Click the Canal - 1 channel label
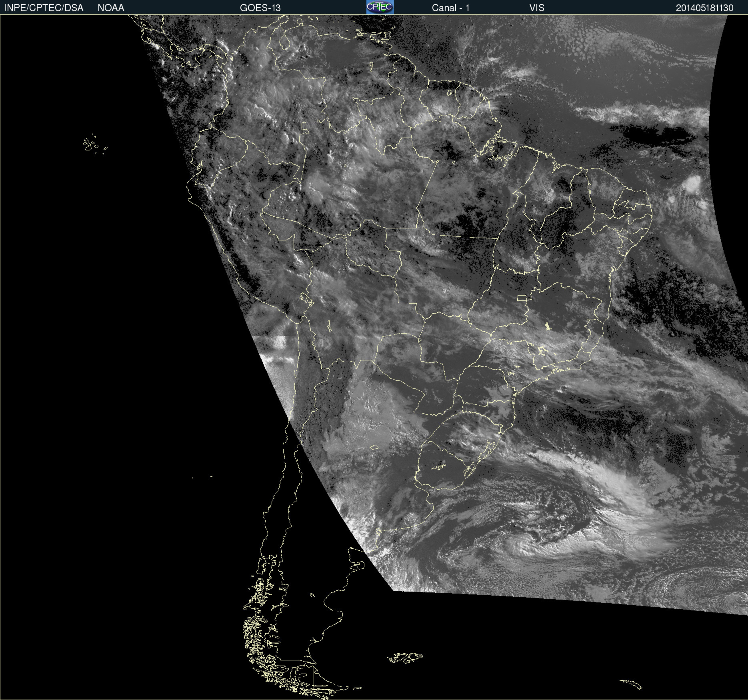Image resolution: width=748 pixels, height=700 pixels. tap(450, 8)
